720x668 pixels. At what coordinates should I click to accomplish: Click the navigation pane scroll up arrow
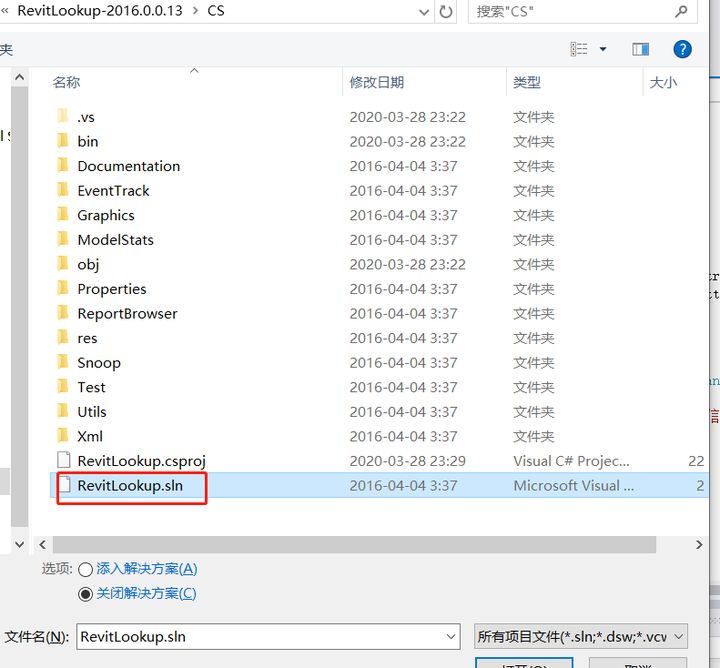pos(19,77)
